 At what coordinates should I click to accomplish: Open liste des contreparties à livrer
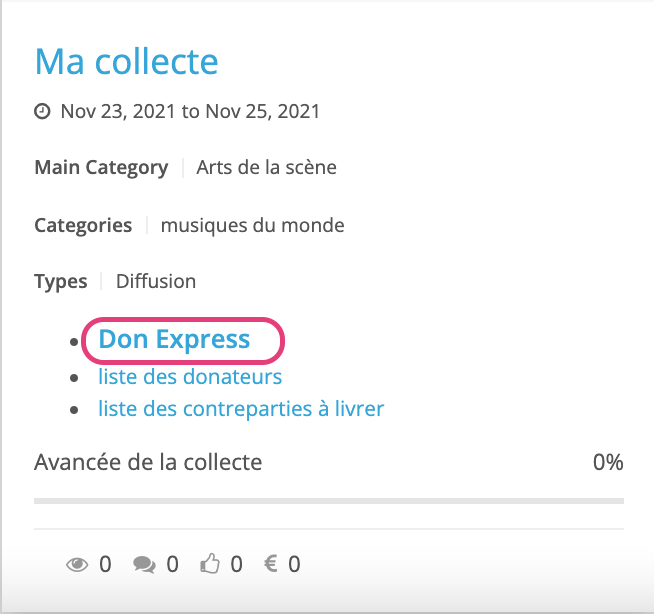coord(241,409)
